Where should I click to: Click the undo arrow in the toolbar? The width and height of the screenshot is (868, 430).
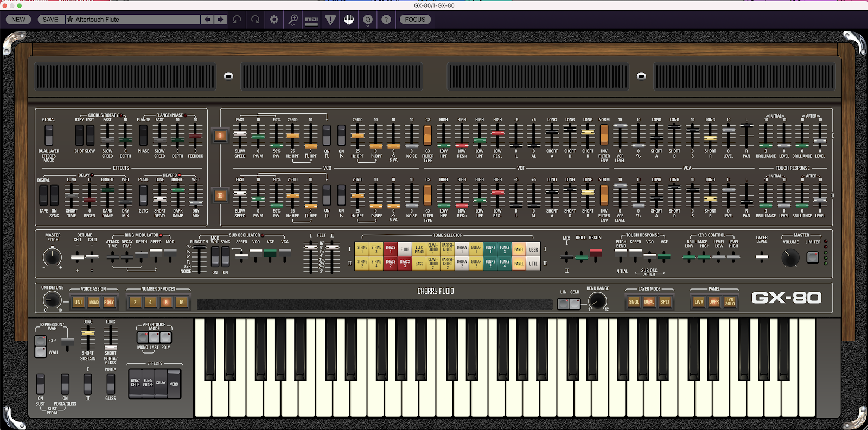coord(237,20)
